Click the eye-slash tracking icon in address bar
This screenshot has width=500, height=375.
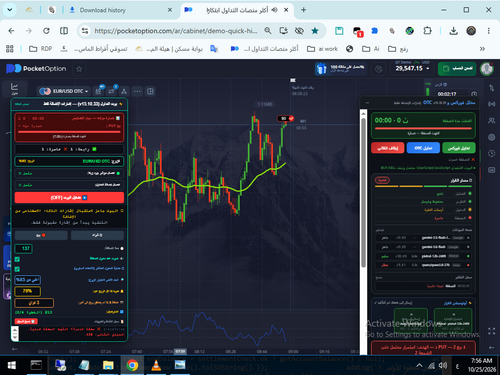(299, 31)
